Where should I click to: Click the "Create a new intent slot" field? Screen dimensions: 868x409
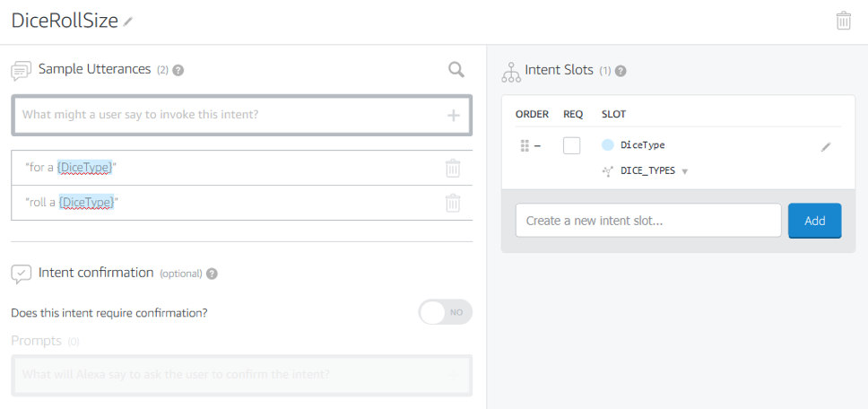(x=648, y=221)
